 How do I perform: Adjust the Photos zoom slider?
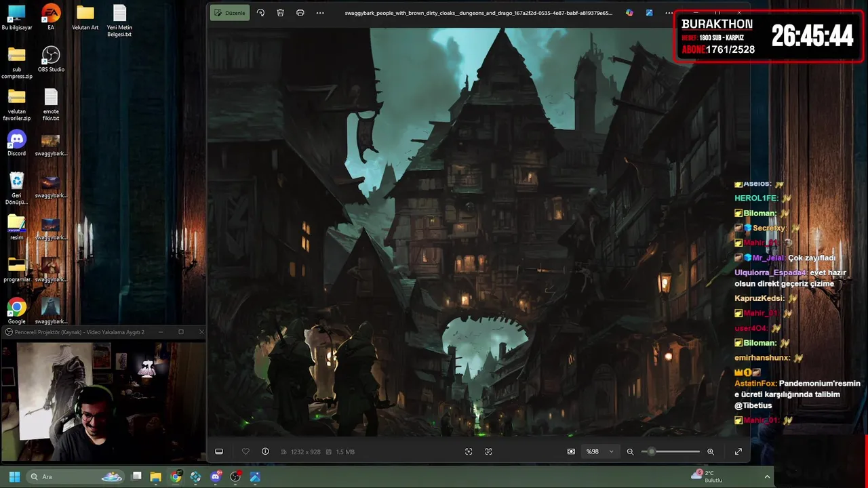pyautogui.click(x=671, y=451)
